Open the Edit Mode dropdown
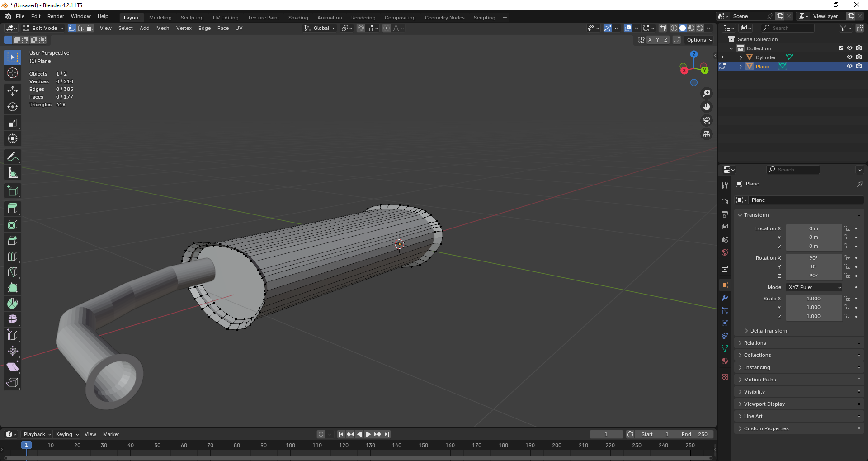The width and height of the screenshot is (868, 461). coord(43,28)
